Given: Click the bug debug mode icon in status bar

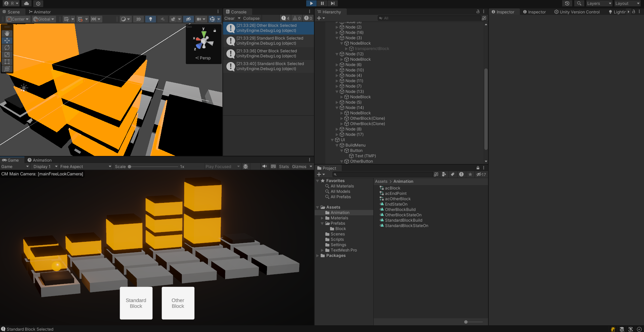Looking at the screenshot, I should (x=613, y=329).
